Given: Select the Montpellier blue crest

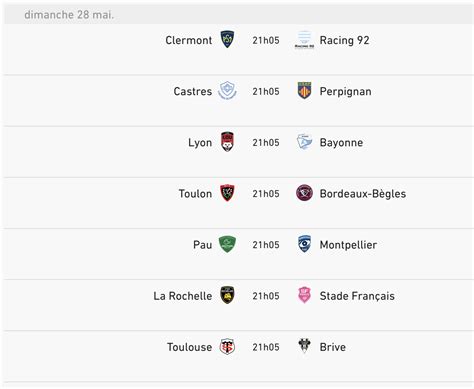Looking at the screenshot, I should (x=304, y=244).
